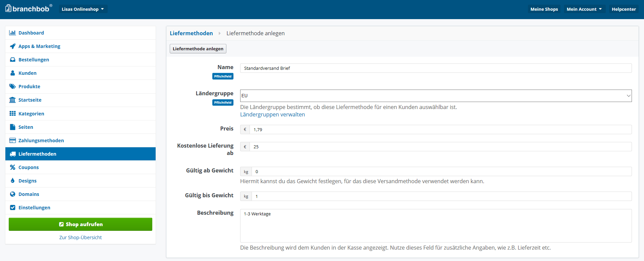Click the Liefermethoden breadcrumb link

tap(191, 33)
